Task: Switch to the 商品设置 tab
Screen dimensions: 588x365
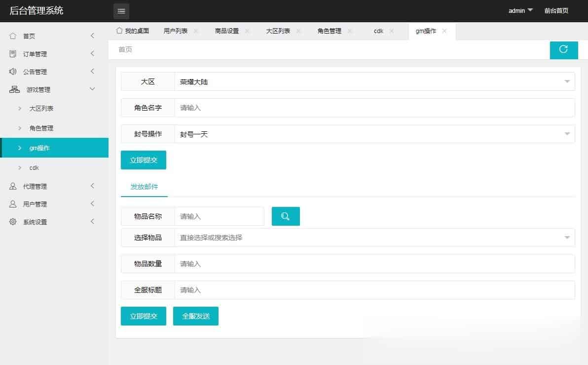Action: [x=227, y=31]
